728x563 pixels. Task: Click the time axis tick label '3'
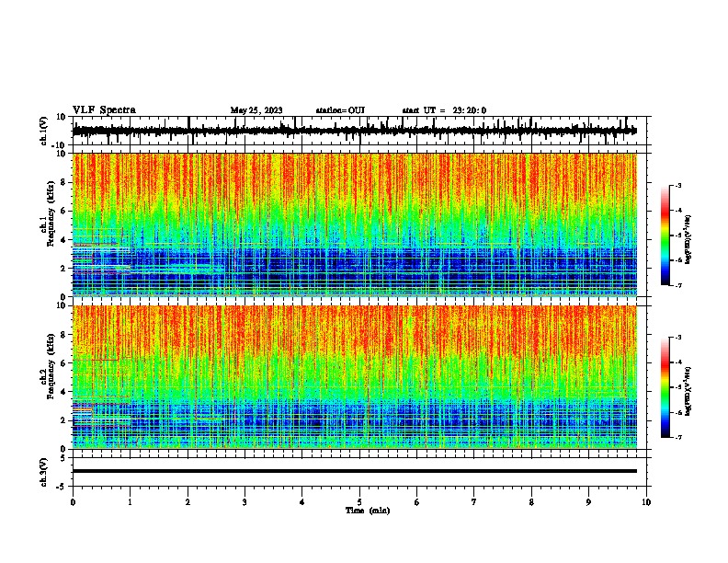coord(245,502)
